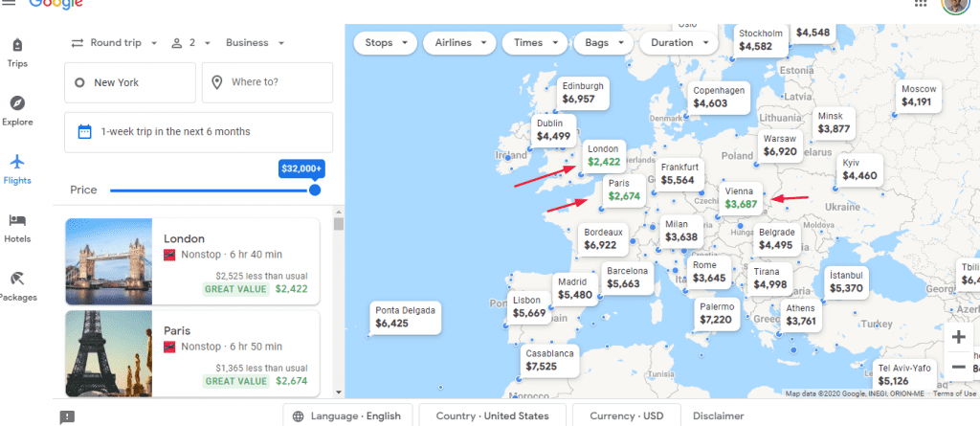Select Rome $3,645 map marker
The height and width of the screenshot is (426, 980).
click(x=709, y=272)
